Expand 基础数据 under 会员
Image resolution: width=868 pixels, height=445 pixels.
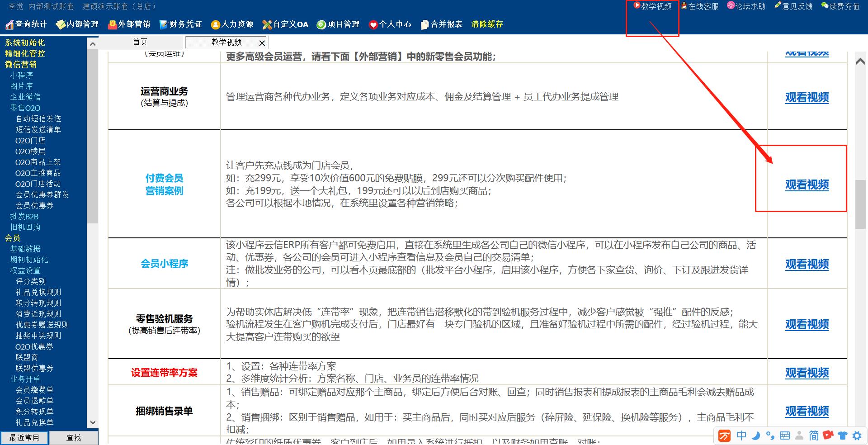pyautogui.click(x=25, y=249)
